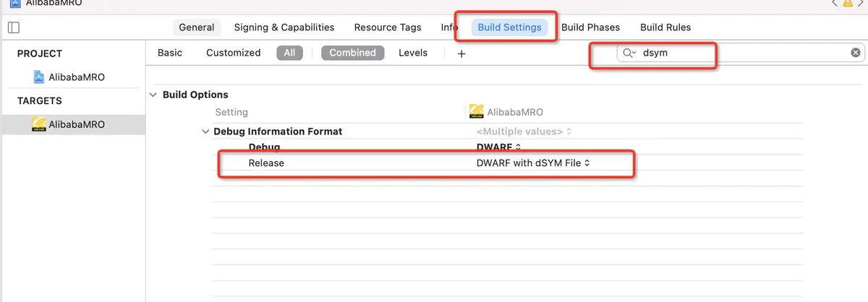Switch to Combined view toggle
This screenshot has width=868, height=302.
point(352,53)
